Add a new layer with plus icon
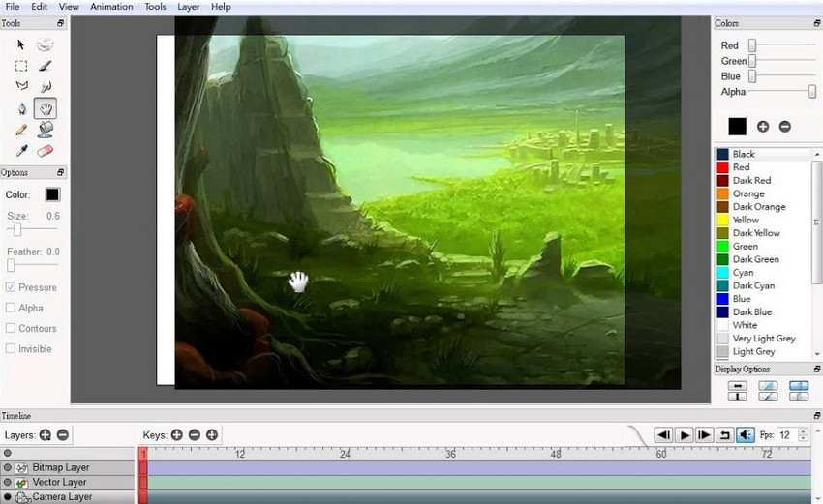 (46, 434)
